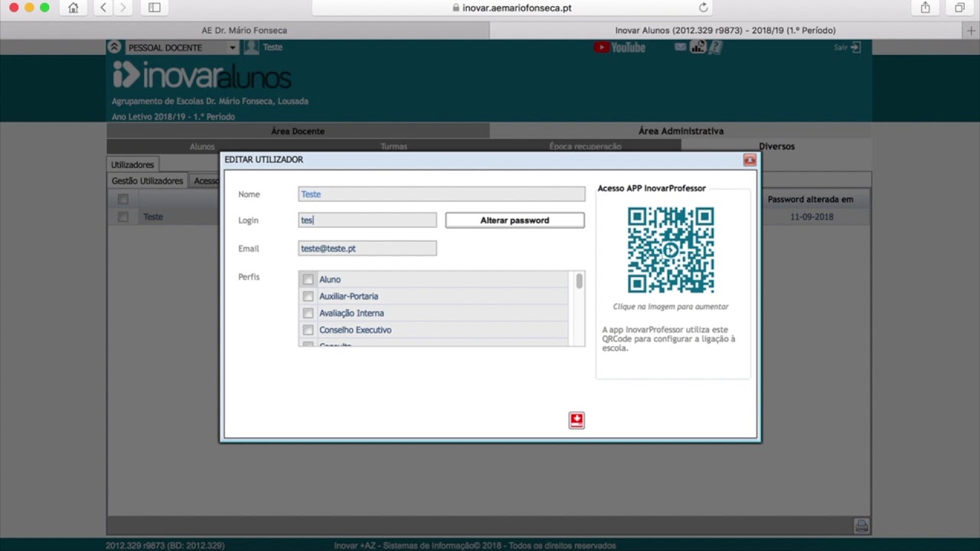This screenshot has height=551, width=980.
Task: Switch to AE Dr. Mário Fonseca browser tab
Action: pos(244,31)
